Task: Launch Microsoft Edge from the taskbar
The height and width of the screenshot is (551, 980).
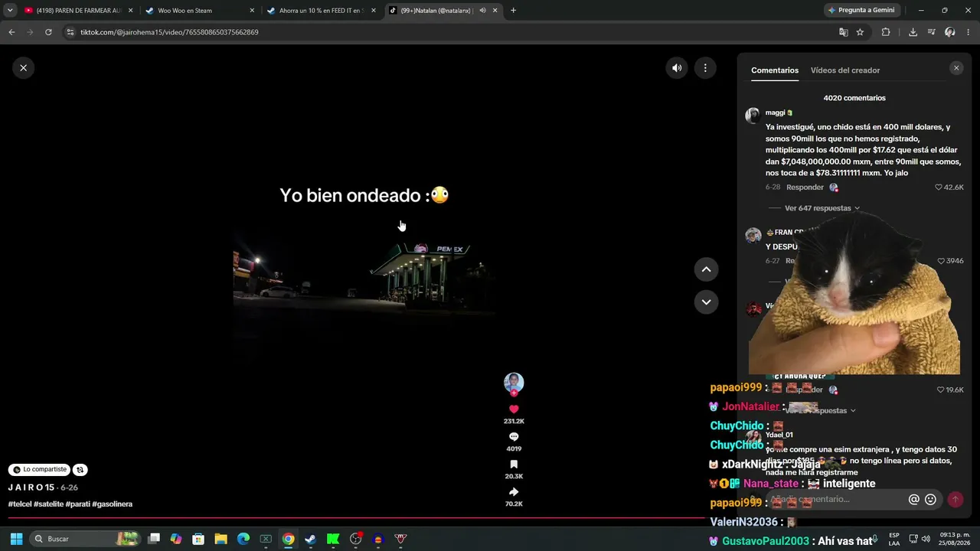Action: 243,539
